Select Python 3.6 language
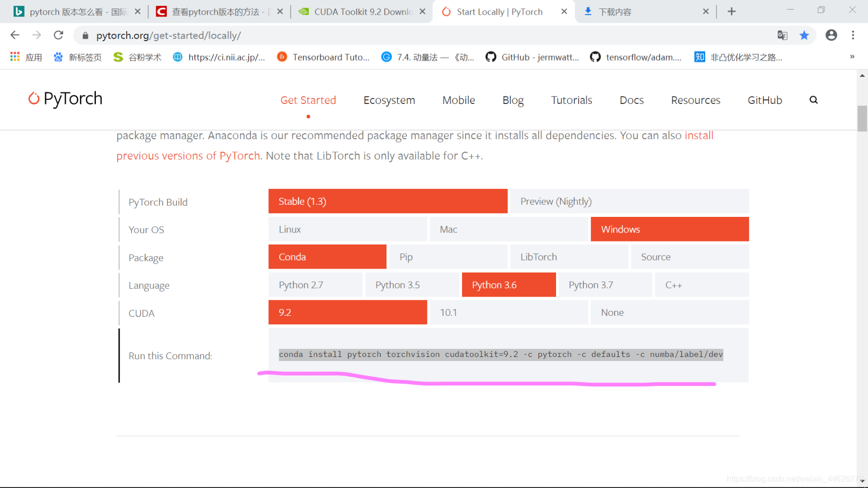 click(509, 285)
